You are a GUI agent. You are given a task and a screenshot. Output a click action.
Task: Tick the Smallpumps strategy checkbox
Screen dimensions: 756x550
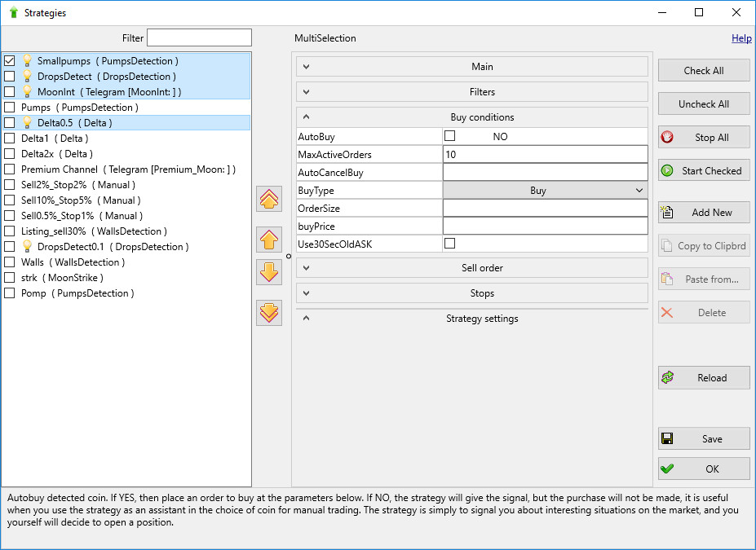(10, 60)
